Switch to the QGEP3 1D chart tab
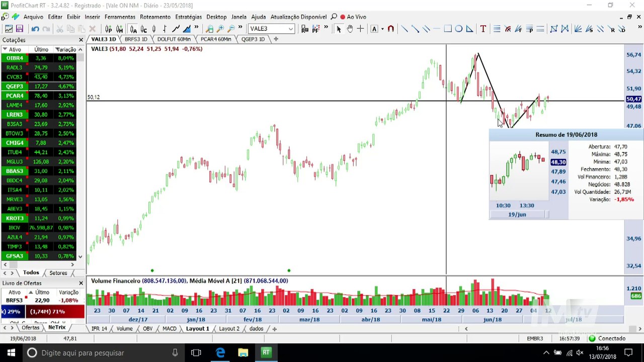This screenshot has width=644, height=362. click(253, 39)
